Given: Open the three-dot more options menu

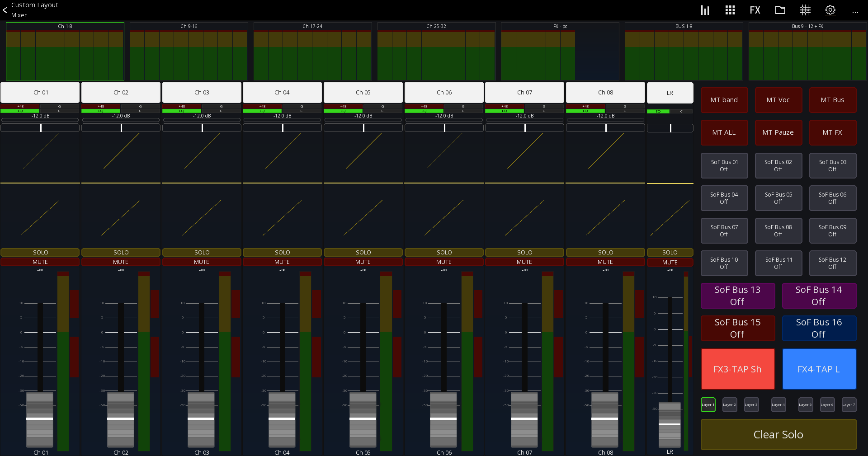Looking at the screenshot, I should 855,12.
